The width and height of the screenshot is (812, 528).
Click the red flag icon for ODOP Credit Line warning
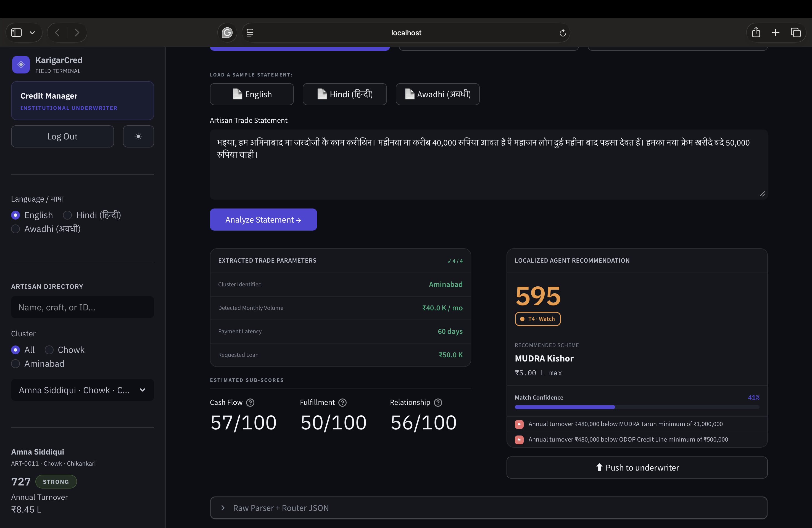point(519,440)
